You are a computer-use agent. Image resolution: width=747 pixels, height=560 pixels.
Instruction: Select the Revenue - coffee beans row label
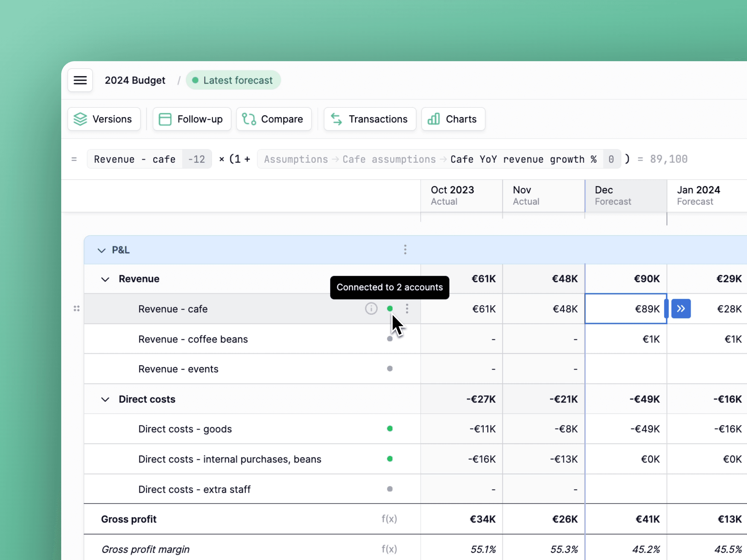(x=193, y=339)
